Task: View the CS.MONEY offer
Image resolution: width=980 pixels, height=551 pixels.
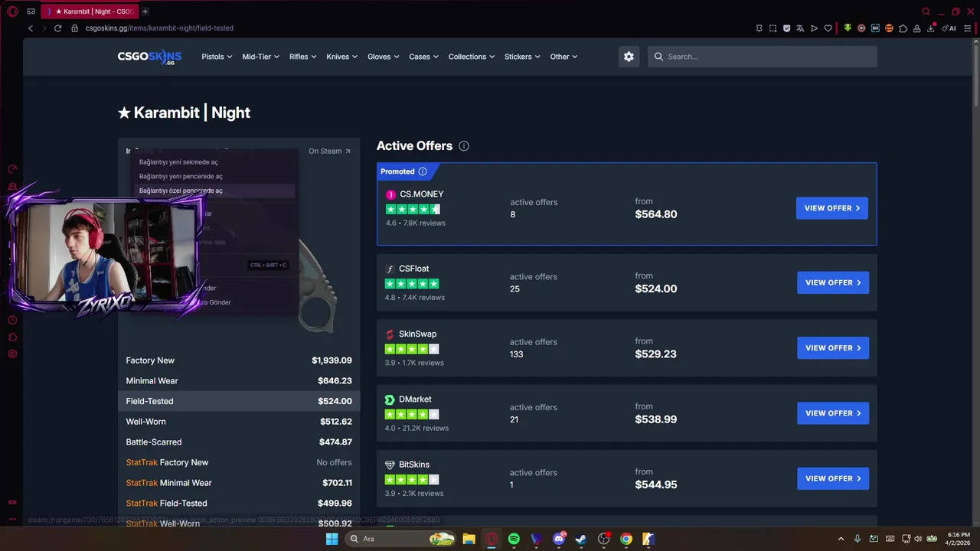Action: (831, 208)
